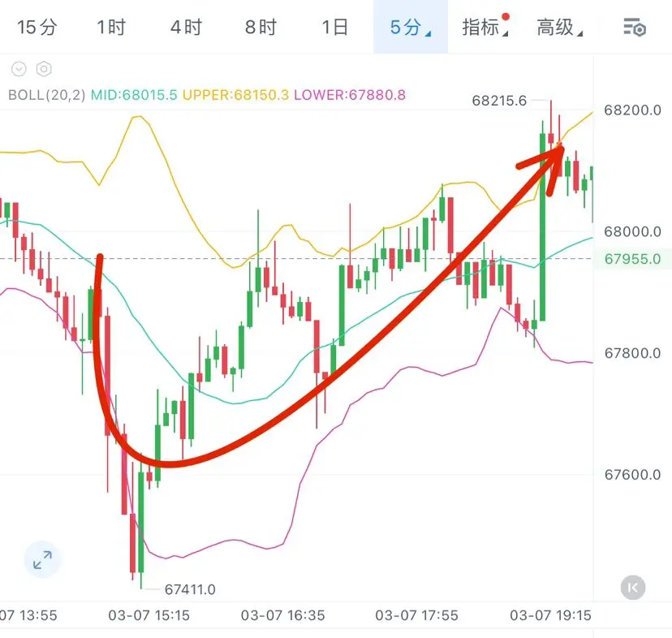Click the 68200.0 price axis label
The width and height of the screenshot is (672, 638).
click(x=632, y=110)
